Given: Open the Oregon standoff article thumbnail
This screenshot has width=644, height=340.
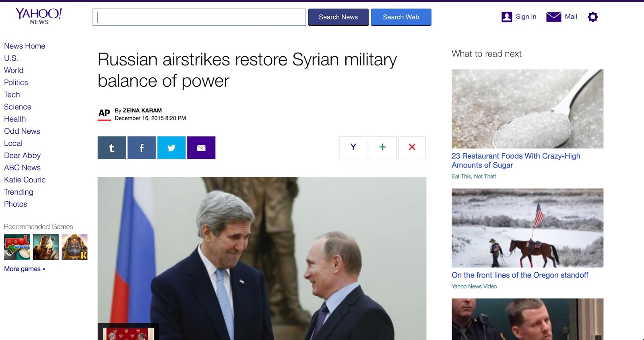Looking at the screenshot, I should [x=527, y=228].
